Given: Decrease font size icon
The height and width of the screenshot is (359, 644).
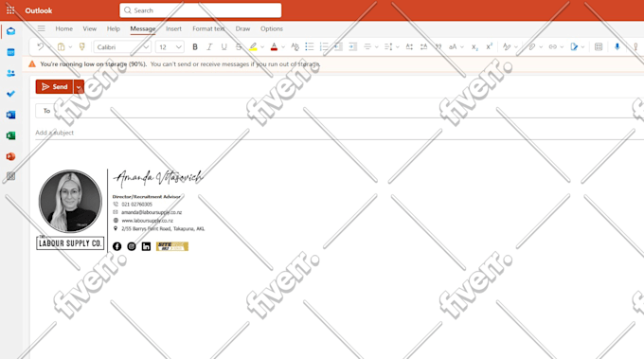Looking at the screenshot, I should [x=423, y=46].
